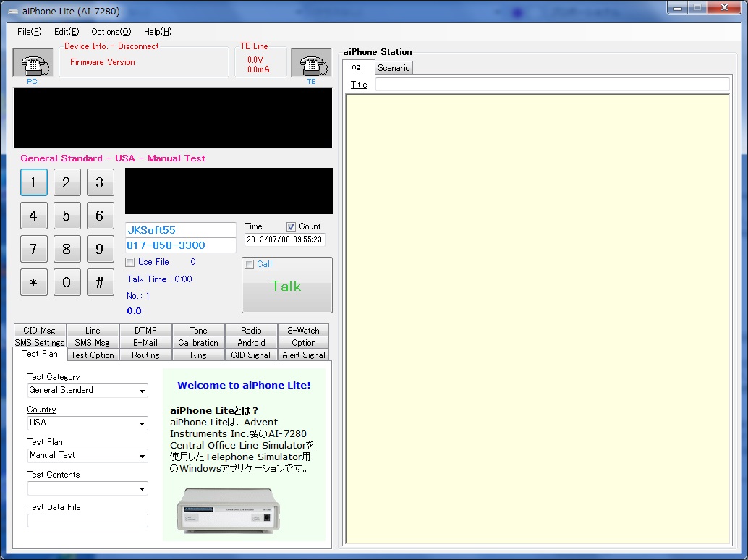Open the Line tab
The height and width of the screenshot is (560, 748).
pos(93,330)
